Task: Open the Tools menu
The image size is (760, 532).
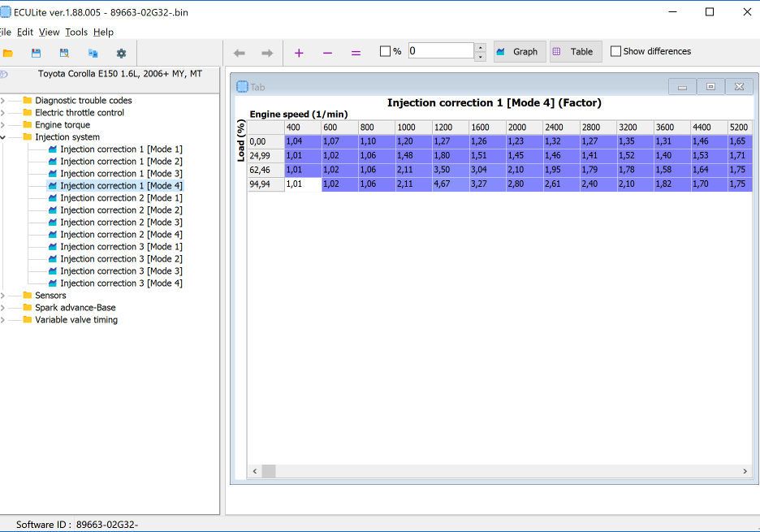Action: (76, 32)
